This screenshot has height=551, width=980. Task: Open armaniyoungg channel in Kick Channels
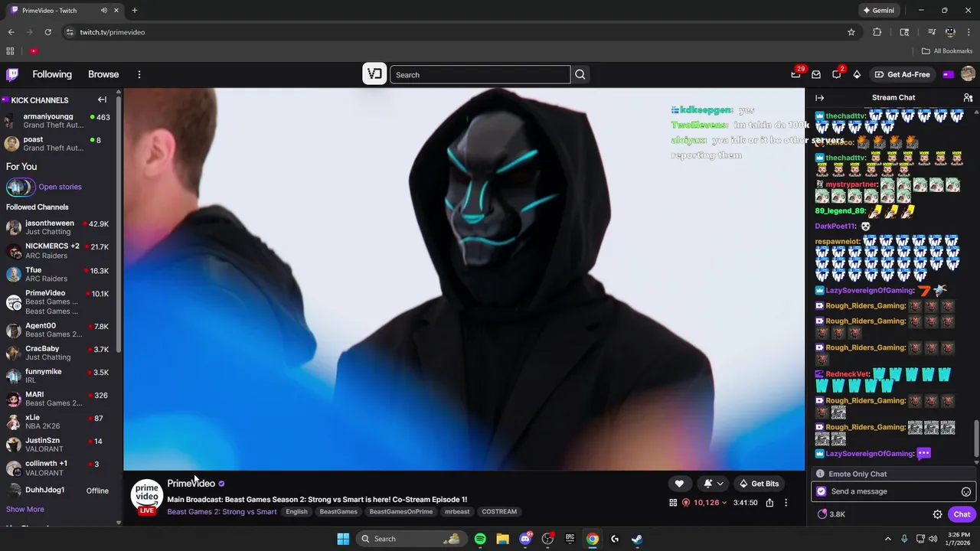point(58,121)
